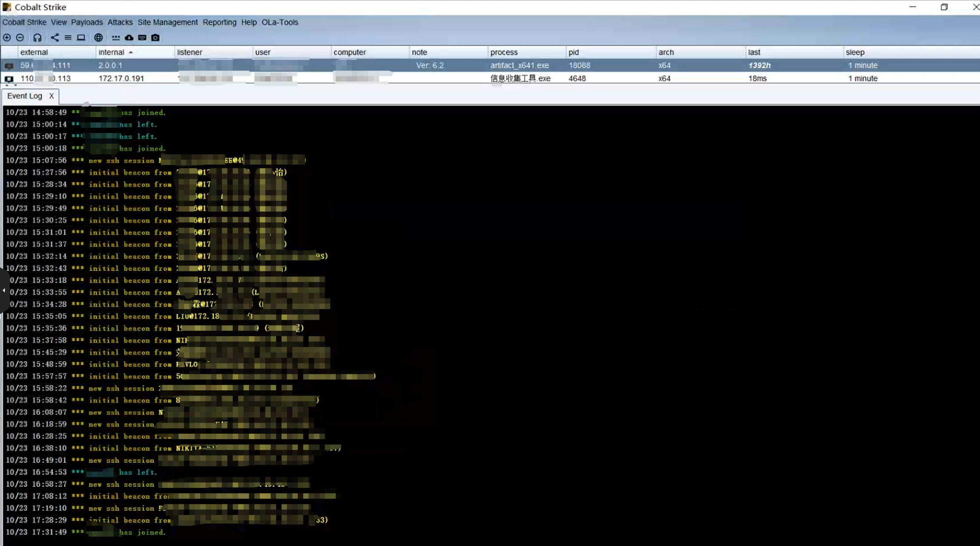Open the Cobalt Strike menu
Screen dimensions: 980x546
click(24, 22)
